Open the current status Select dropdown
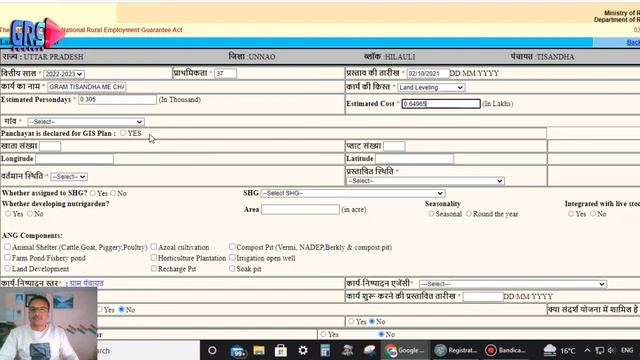This screenshot has width=640, height=360. [x=69, y=177]
